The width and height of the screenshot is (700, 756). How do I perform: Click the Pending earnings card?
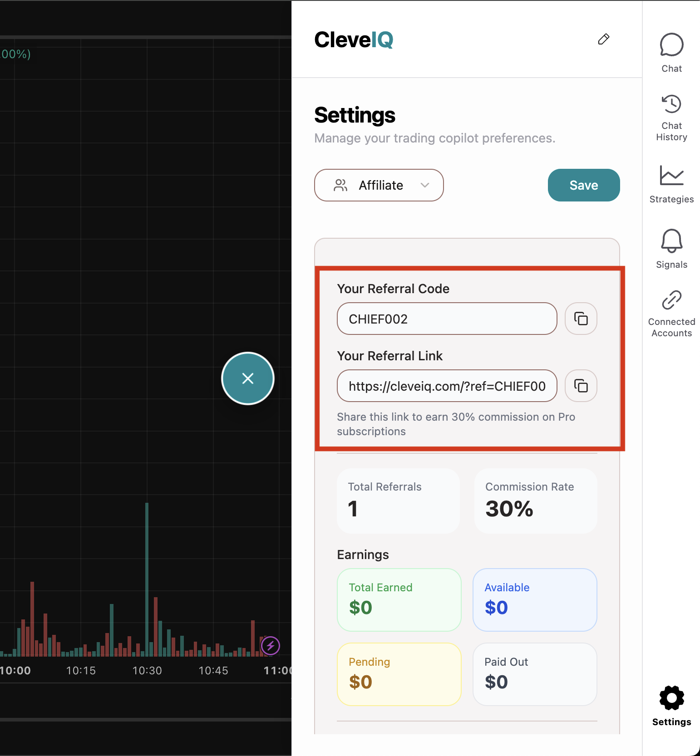point(399,674)
